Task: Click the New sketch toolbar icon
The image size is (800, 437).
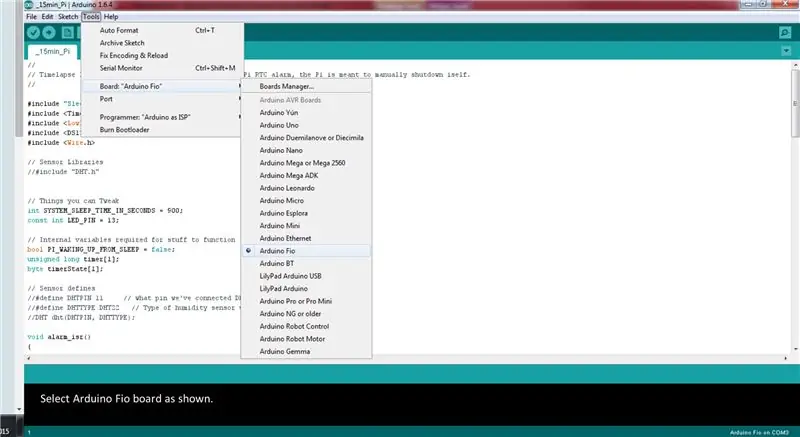Action: [x=67, y=33]
